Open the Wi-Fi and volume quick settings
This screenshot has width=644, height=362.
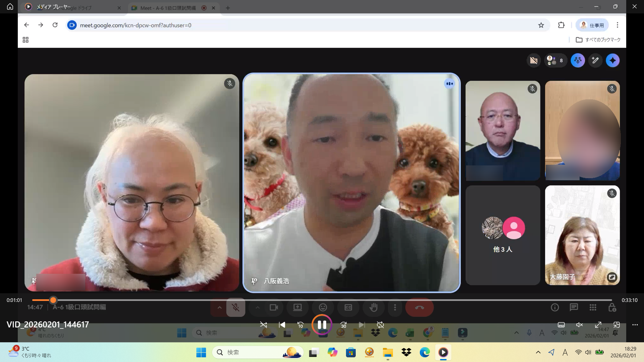click(x=583, y=352)
